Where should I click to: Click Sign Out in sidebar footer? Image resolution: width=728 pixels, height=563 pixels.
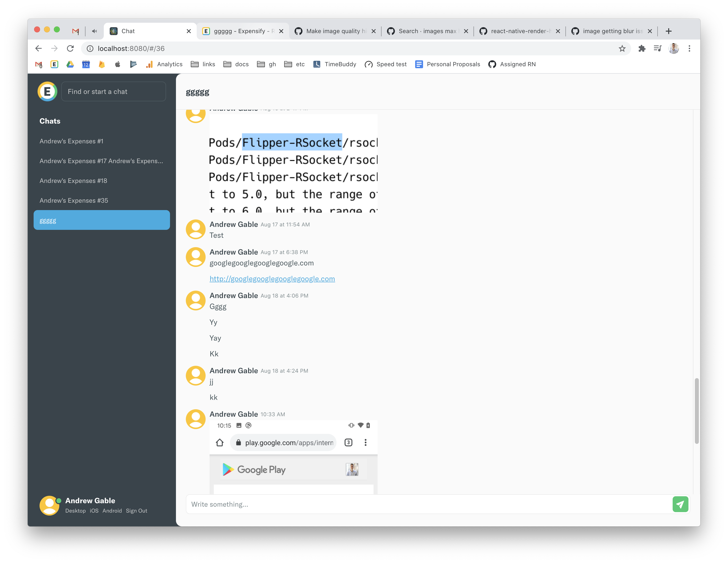136,511
